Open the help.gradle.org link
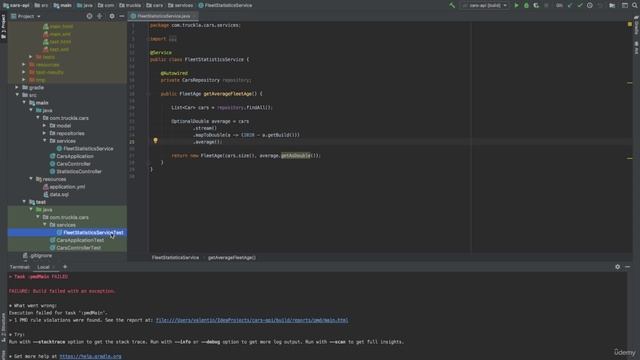 tap(90, 356)
